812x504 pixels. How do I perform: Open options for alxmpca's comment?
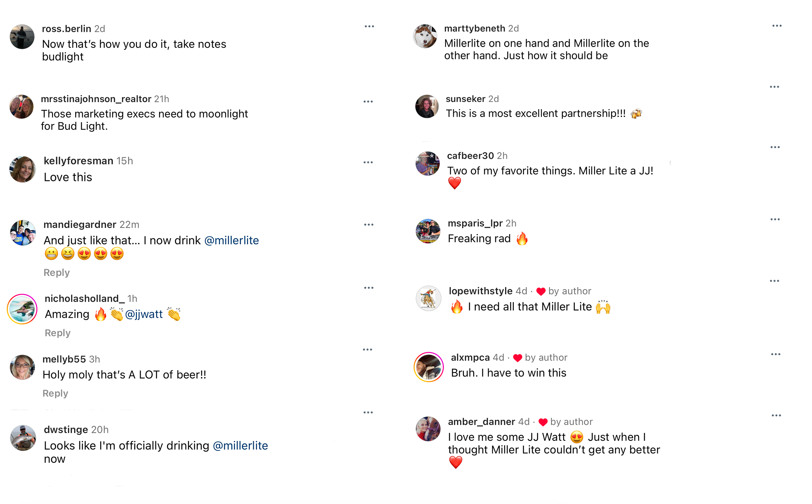(775, 354)
